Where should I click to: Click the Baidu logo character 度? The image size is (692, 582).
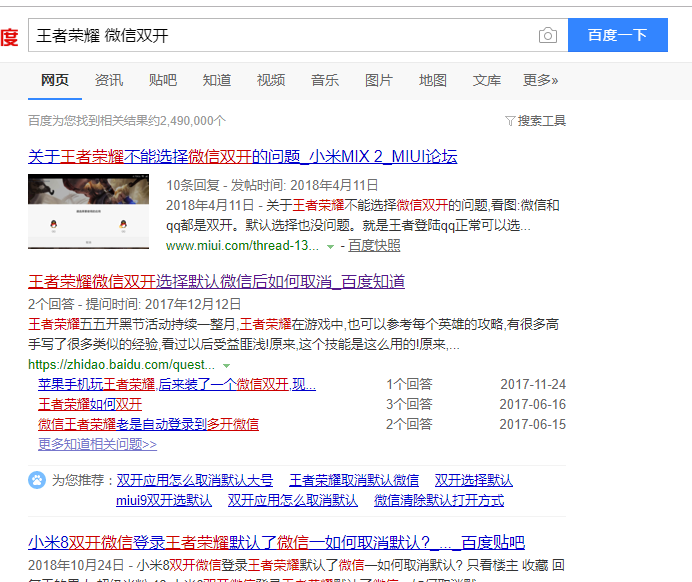(9, 37)
